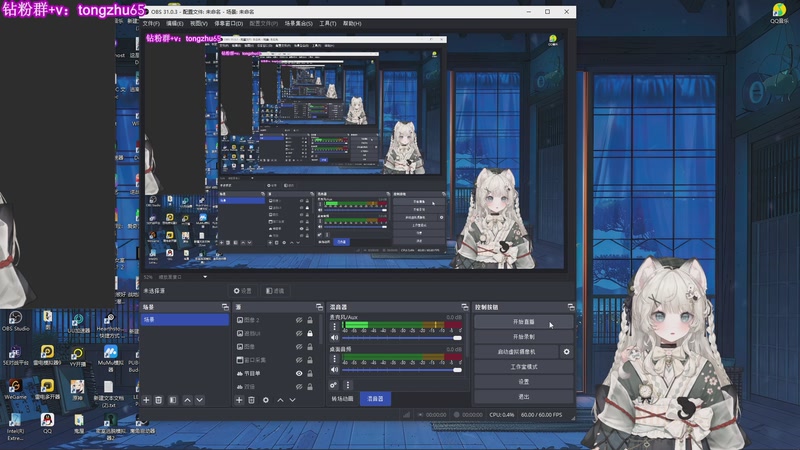800x450 pixels.
Task: Select the 窗口采集 source row
Action: click(x=274, y=360)
